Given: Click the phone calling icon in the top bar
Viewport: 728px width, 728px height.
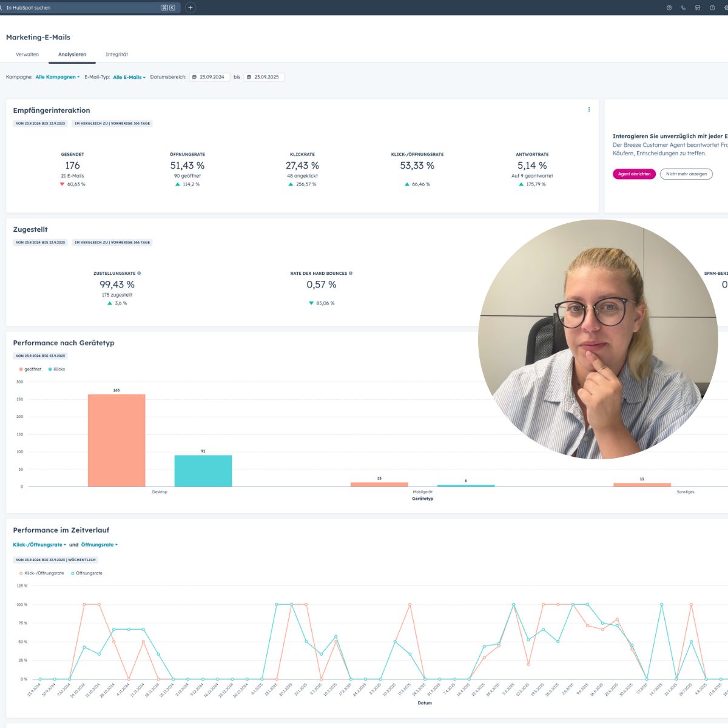Looking at the screenshot, I should tap(684, 8).
